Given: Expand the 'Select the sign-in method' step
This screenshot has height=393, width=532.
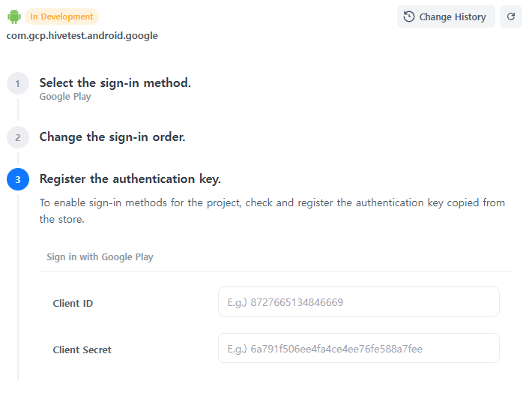Looking at the screenshot, I should point(115,82).
